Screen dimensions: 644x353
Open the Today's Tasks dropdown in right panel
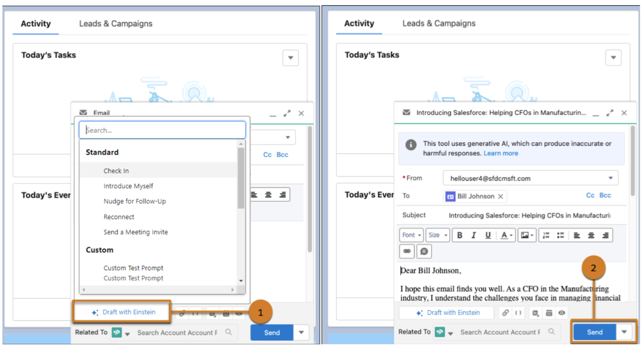tap(613, 58)
